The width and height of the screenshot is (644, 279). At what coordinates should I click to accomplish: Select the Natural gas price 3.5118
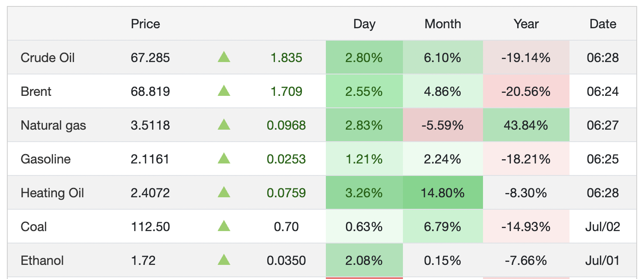click(150, 125)
